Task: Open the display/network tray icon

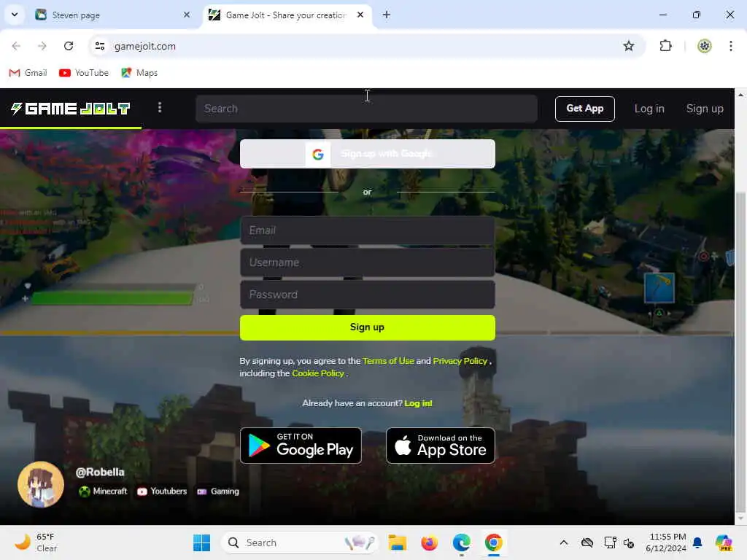Action: pyautogui.click(x=610, y=542)
